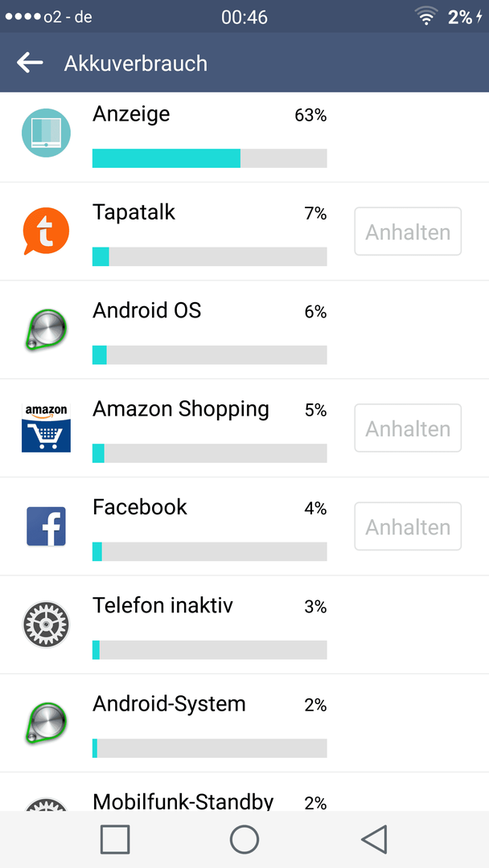
Task: Tap the Android OS icon
Action: click(x=46, y=330)
